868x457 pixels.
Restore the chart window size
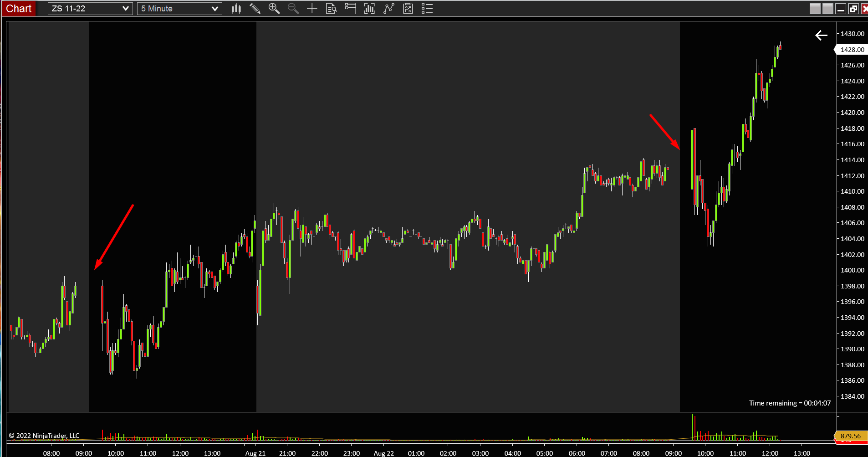pyautogui.click(x=853, y=8)
